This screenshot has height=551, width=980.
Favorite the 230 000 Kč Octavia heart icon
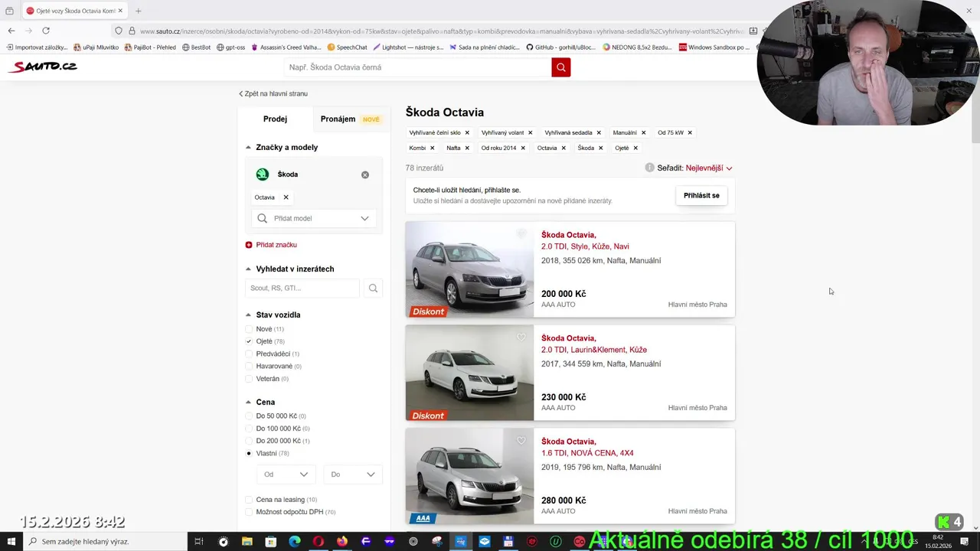click(521, 337)
